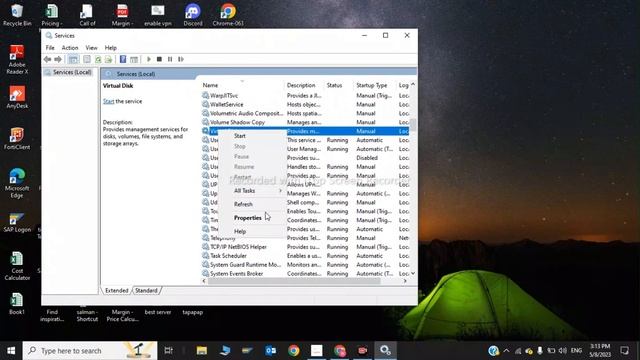Sort by the Description column header
640x360 pixels.
304,85
